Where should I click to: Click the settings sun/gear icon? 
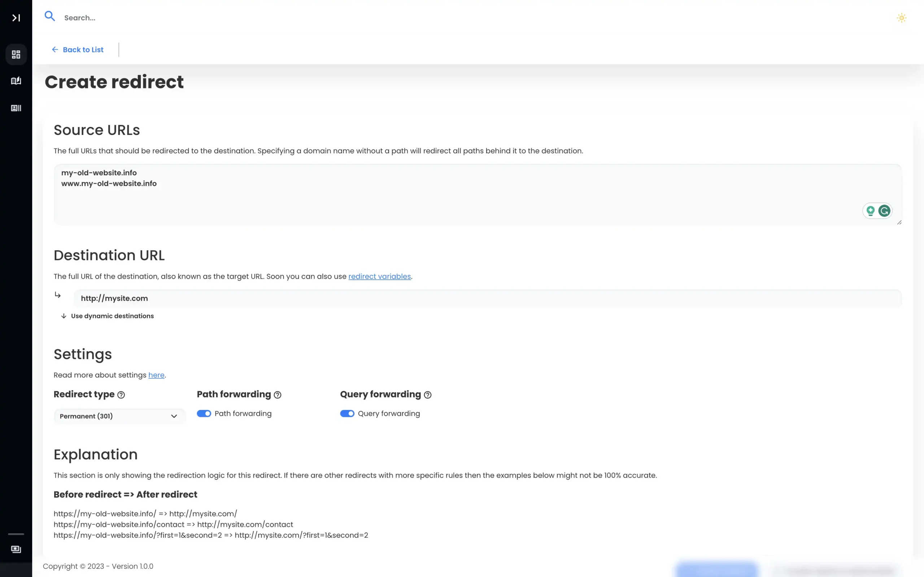(x=901, y=18)
